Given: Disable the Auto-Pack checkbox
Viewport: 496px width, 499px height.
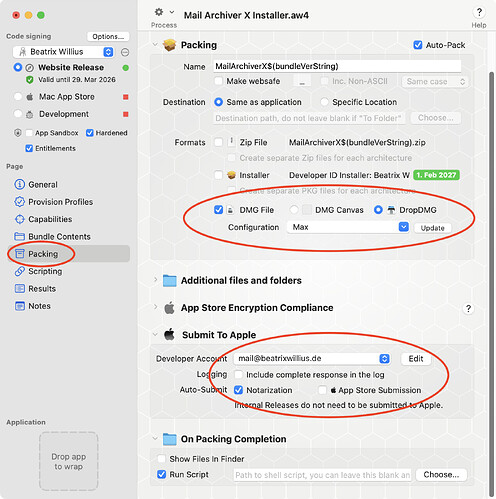Looking at the screenshot, I should (418, 45).
